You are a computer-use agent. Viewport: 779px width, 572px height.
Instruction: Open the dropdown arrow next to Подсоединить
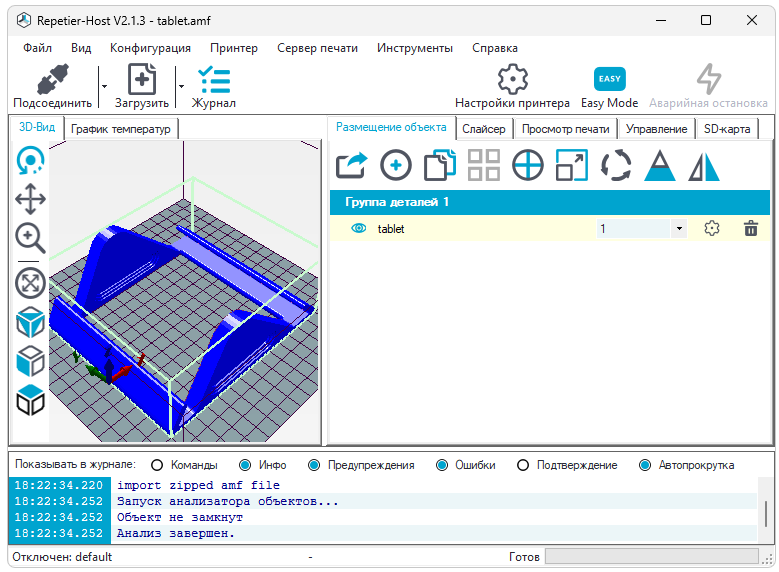pyautogui.click(x=104, y=86)
